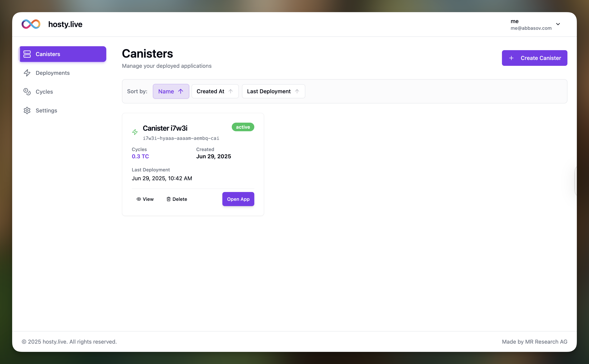Click the Deployments lightning bolt icon

pyautogui.click(x=27, y=73)
